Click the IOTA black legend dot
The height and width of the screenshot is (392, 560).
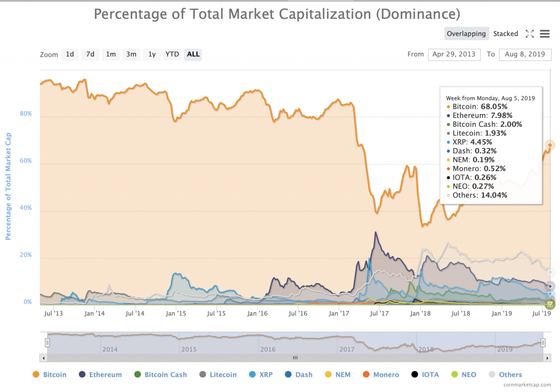pos(415,375)
